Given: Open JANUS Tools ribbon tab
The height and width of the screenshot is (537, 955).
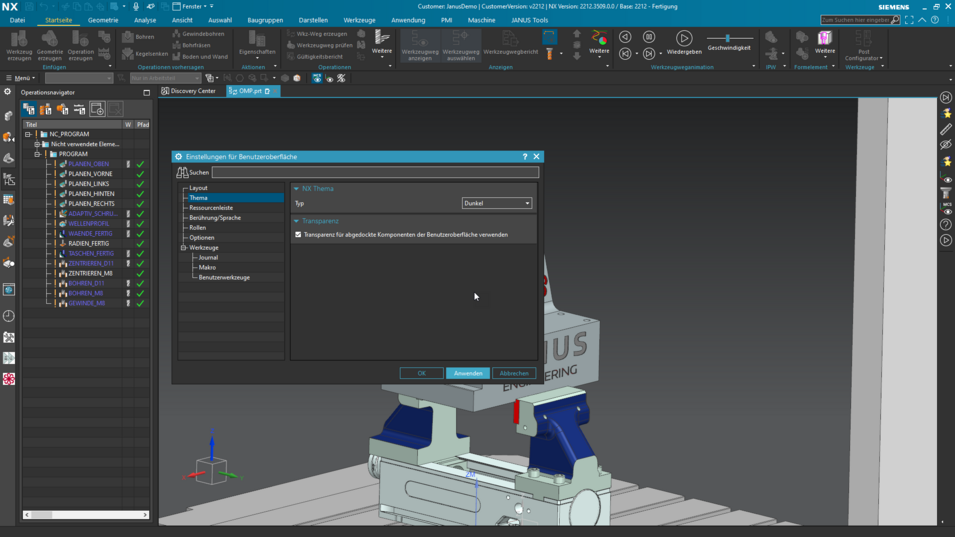Looking at the screenshot, I should 529,20.
